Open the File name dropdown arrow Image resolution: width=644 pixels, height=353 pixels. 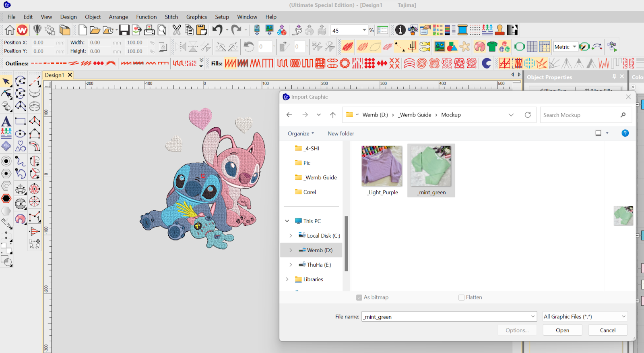coord(533,317)
